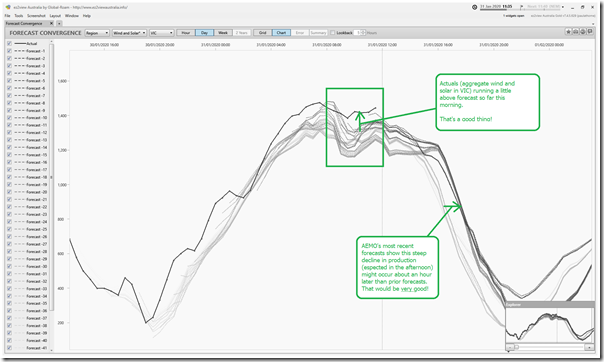
Task: Open the Region dropdown
Action: tap(97, 33)
